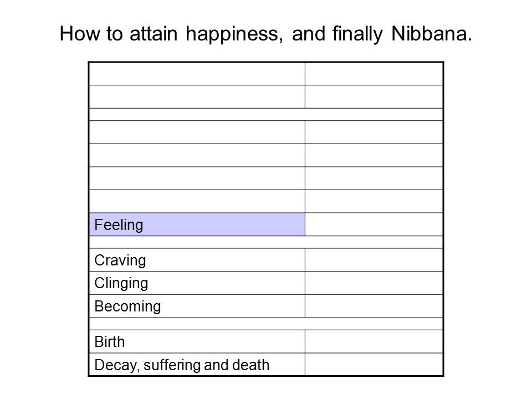
Task: Select the top-right empty table cell
Action: pyautogui.click(x=374, y=74)
